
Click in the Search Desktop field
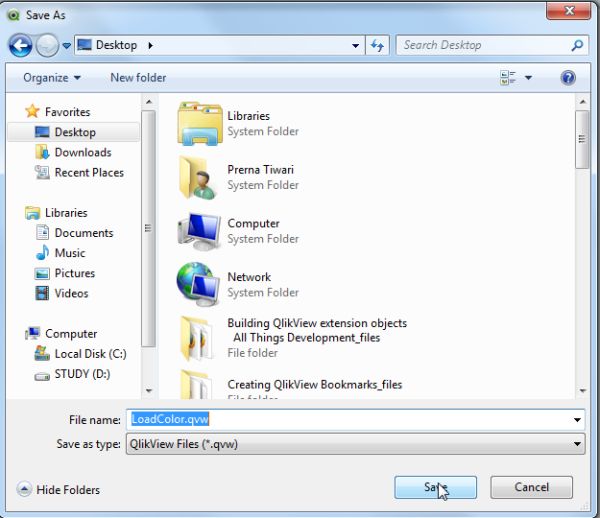(x=492, y=46)
